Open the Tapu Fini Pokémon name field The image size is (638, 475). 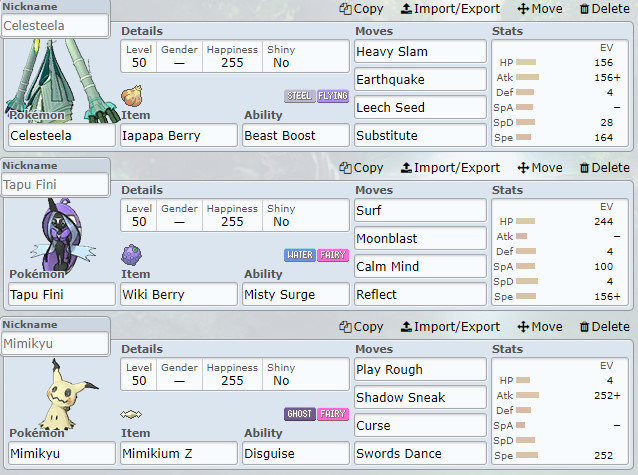(x=62, y=294)
